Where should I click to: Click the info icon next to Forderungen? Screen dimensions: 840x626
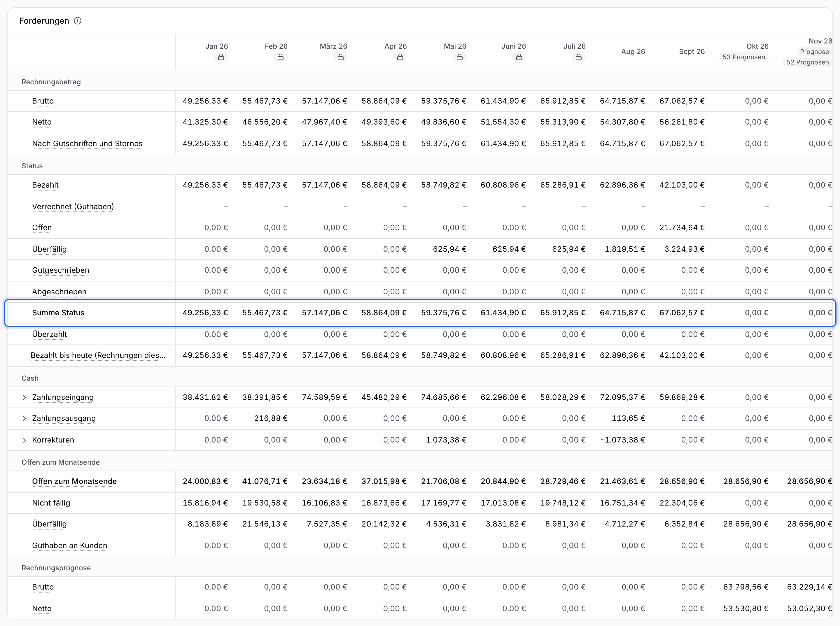77,21
